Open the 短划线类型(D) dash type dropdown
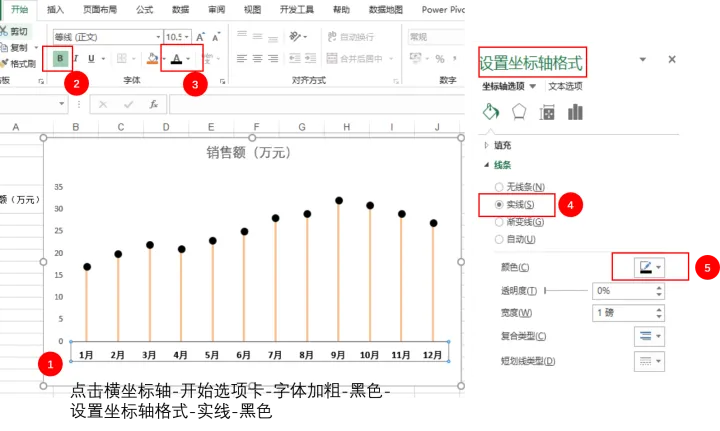The image size is (720, 431). (x=649, y=361)
